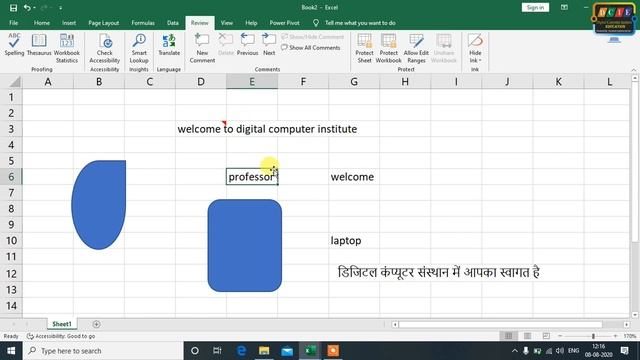Select row 3 header
640x360 pixels.
click(11, 129)
